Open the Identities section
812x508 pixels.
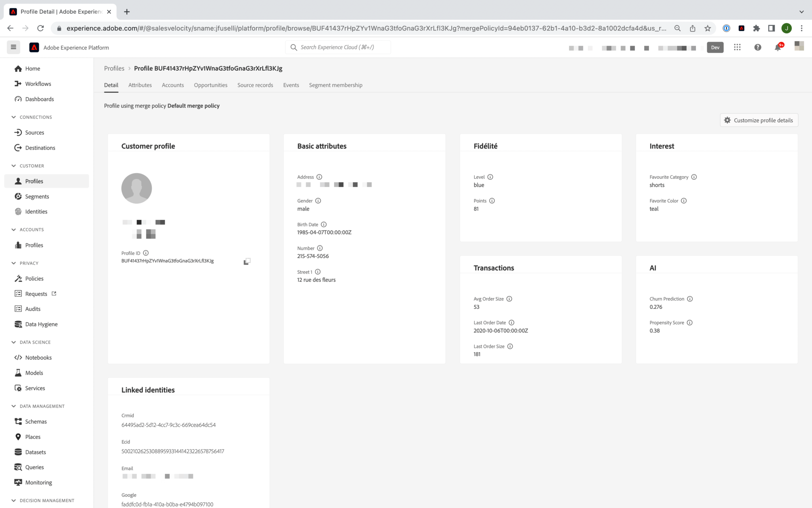coord(36,211)
